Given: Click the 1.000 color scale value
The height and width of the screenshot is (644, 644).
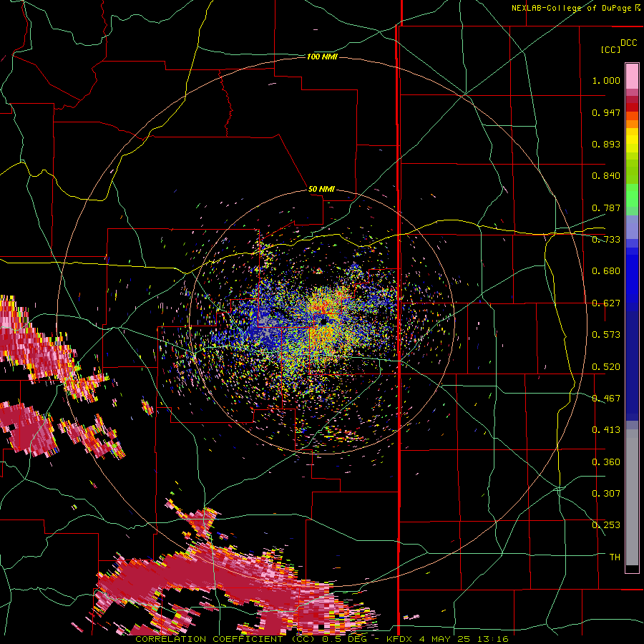Looking at the screenshot, I should coord(606,80).
